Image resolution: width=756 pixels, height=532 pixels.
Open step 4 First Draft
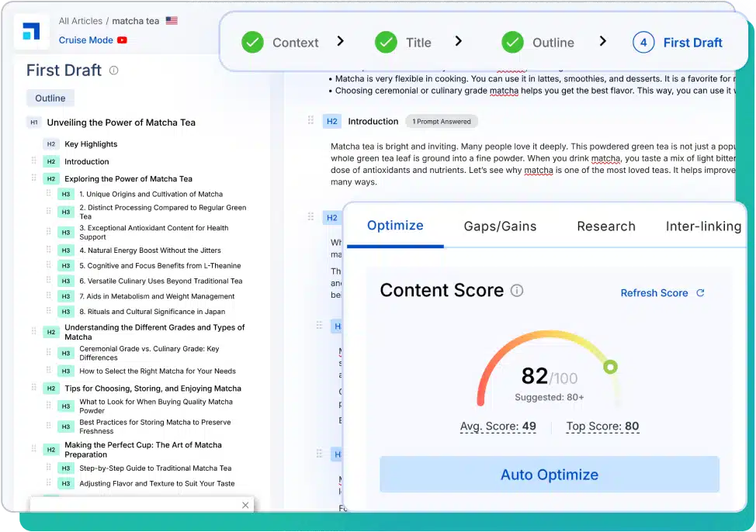tap(678, 43)
